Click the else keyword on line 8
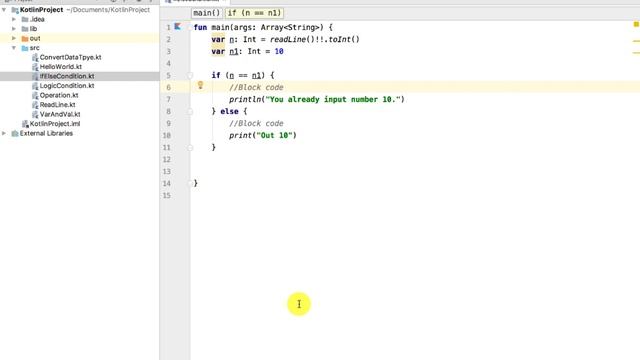Image resolution: width=640 pixels, height=360 pixels. click(229, 111)
